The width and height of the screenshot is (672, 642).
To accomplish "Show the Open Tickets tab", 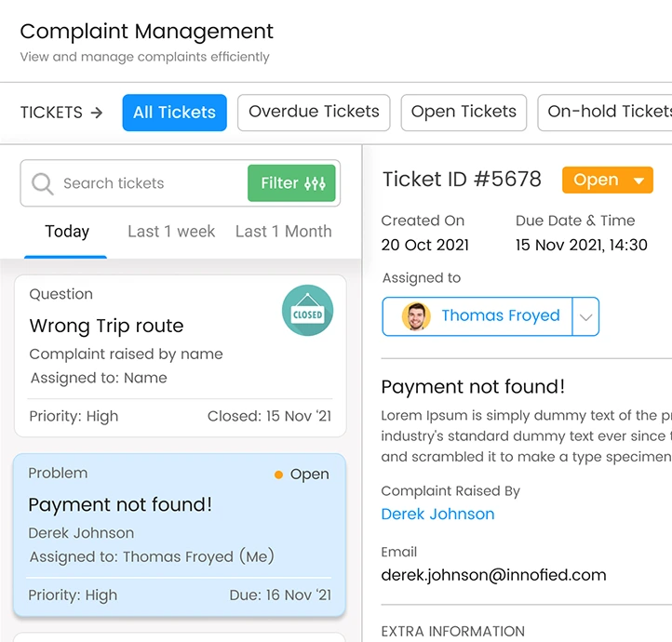I will coord(464,113).
